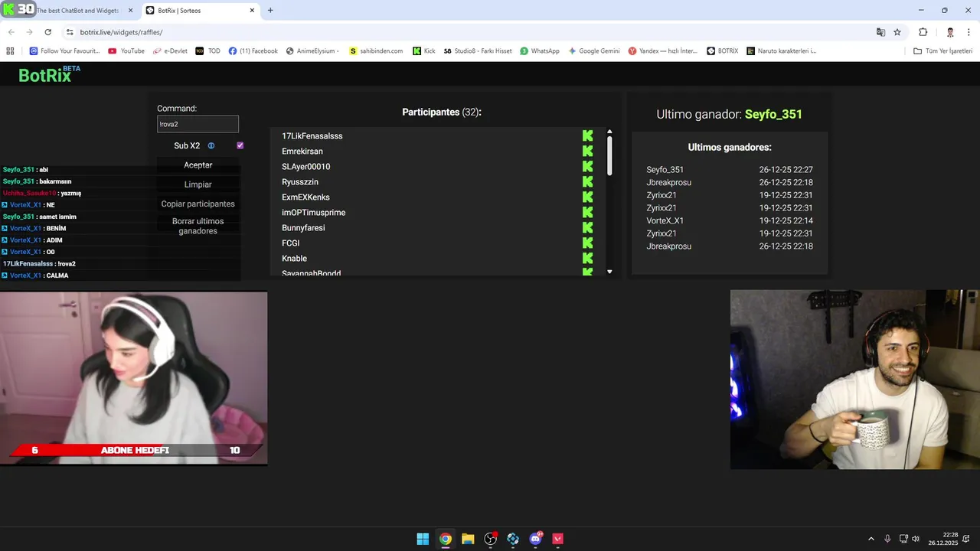The width and height of the screenshot is (980, 551).
Task: Click the Kick icon next to 17LikFenasalsss
Action: pos(587,135)
